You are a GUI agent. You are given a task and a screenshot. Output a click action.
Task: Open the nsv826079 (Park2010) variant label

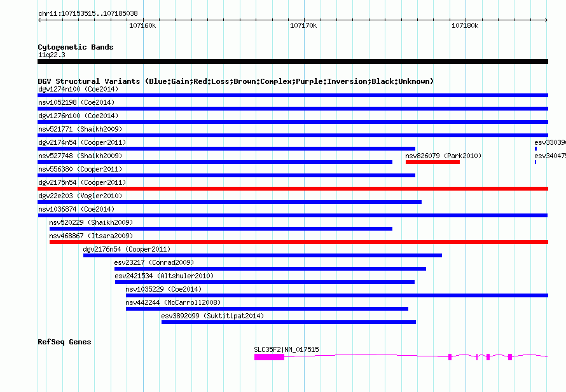(x=443, y=156)
